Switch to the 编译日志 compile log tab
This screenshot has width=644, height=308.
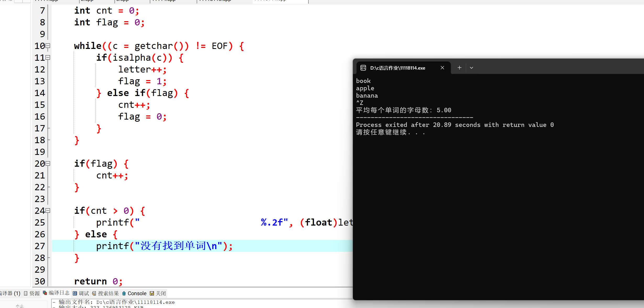click(56, 293)
